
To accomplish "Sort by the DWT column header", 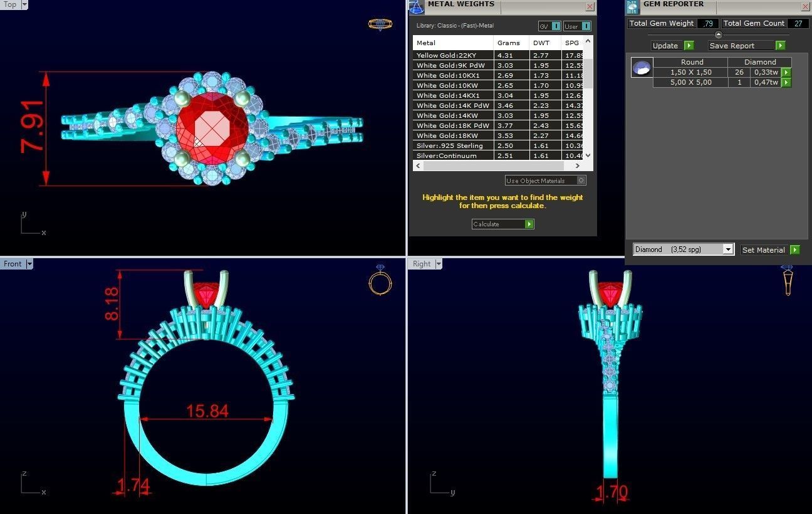I will (x=545, y=43).
